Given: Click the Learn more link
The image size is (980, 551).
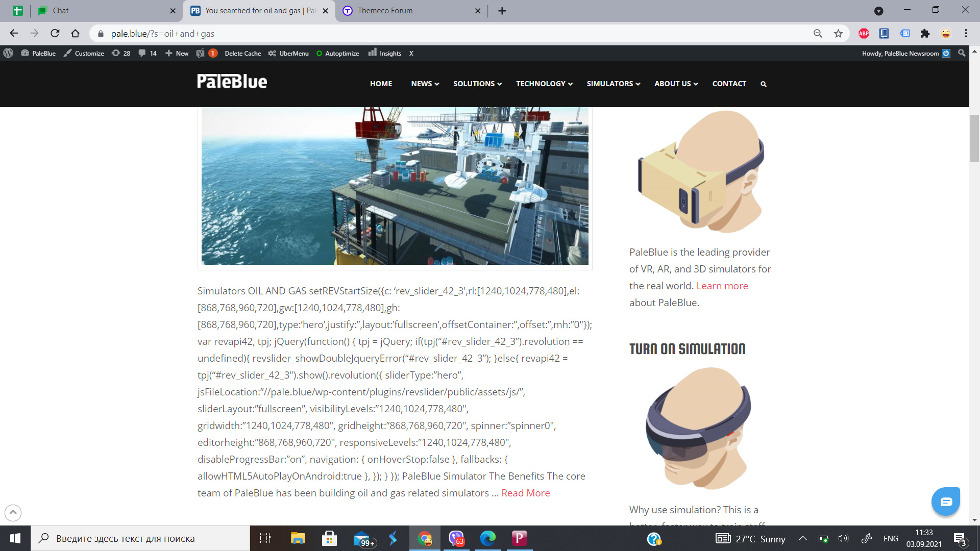Looking at the screenshot, I should click(x=722, y=286).
